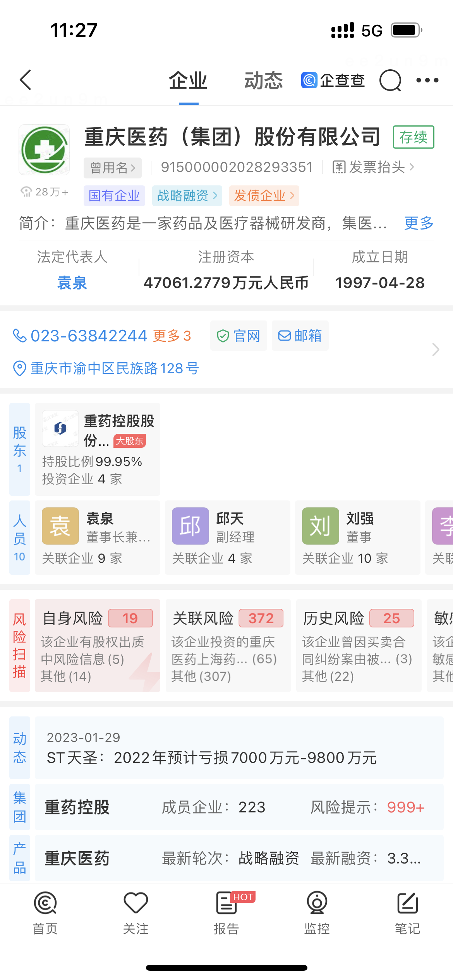Screen dimensions: 453x980
Task: Expand 曾用名 former names
Action: click(x=113, y=168)
